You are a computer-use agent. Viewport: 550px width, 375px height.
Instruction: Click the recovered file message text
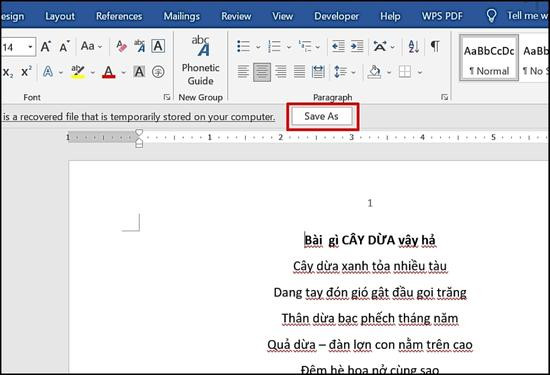(139, 116)
